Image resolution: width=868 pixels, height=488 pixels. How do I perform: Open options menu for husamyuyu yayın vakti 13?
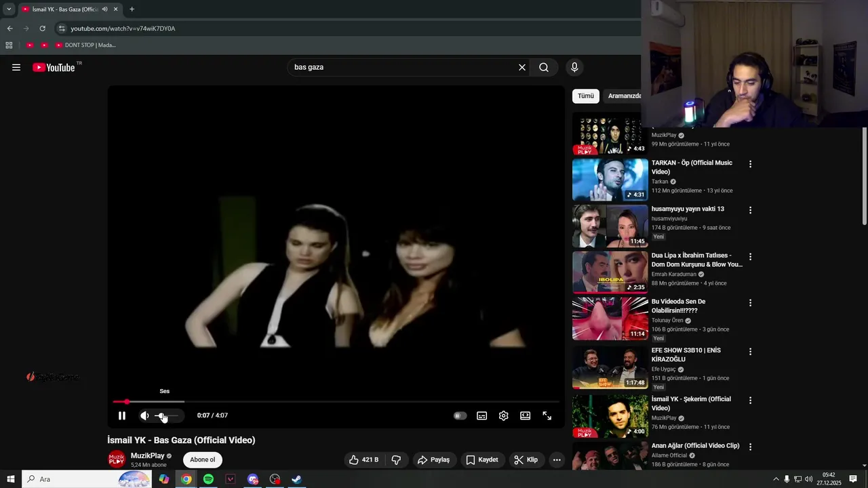[750, 210]
